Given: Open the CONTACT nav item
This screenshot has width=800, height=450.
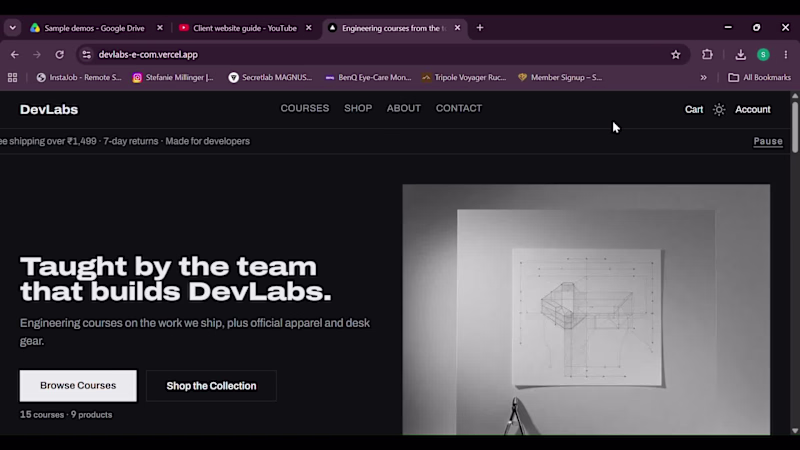Looking at the screenshot, I should 459,108.
